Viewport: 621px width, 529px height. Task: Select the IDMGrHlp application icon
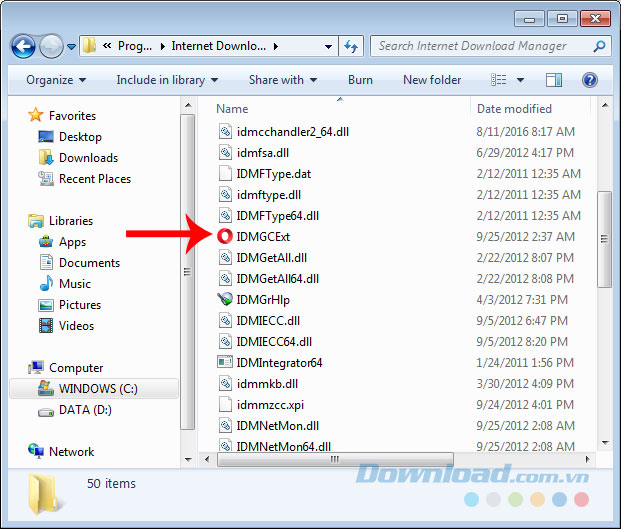[226, 300]
